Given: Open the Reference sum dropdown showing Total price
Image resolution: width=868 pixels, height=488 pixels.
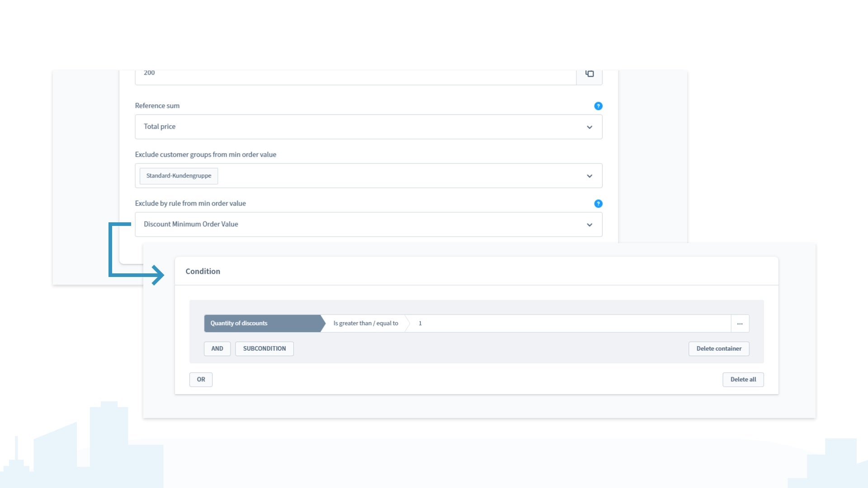Looking at the screenshot, I should (x=368, y=127).
